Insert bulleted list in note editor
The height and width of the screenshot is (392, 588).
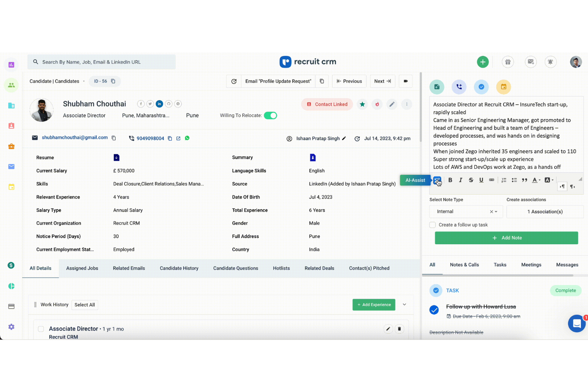click(x=514, y=180)
